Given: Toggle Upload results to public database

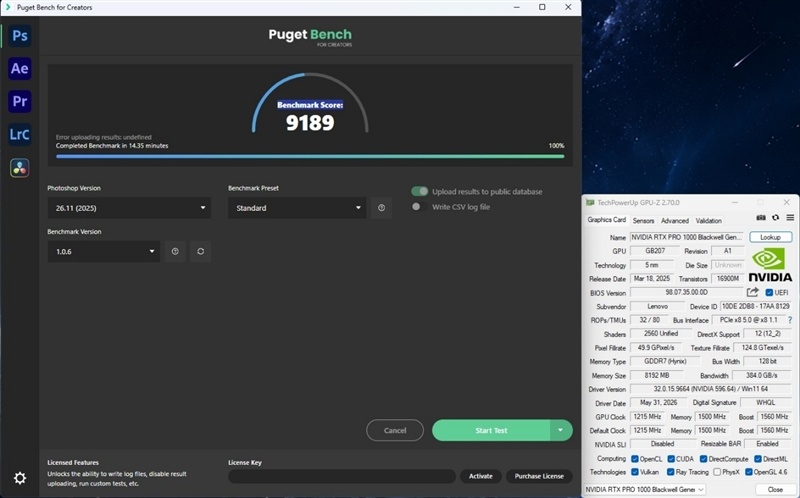Looking at the screenshot, I should tap(419, 191).
